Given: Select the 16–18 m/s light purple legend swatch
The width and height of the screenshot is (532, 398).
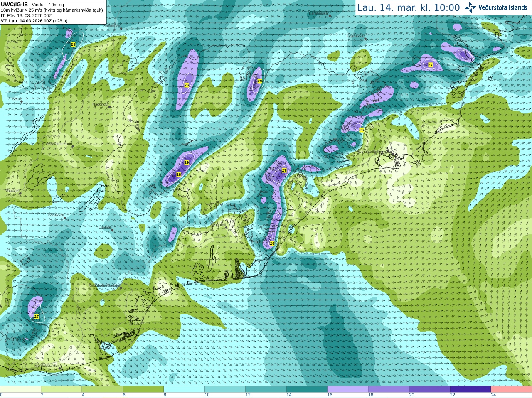Looking at the screenshot, I should click(x=348, y=389).
